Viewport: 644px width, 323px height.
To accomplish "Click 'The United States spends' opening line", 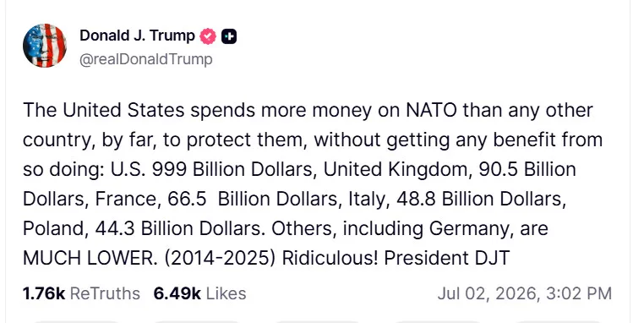I will [139, 111].
